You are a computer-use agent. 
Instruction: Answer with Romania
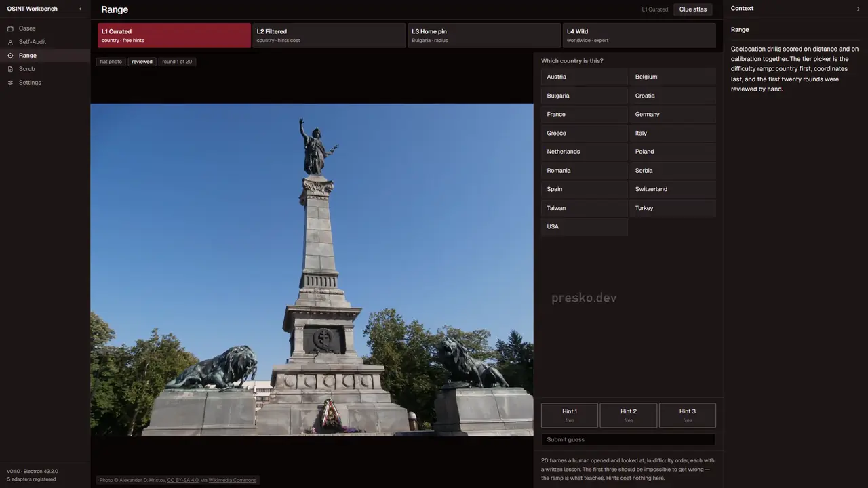[x=585, y=171]
